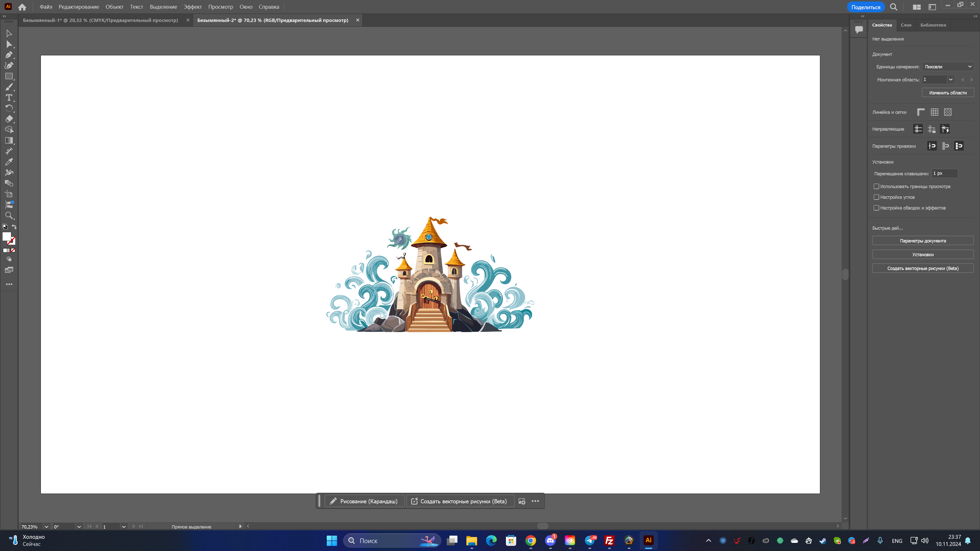The image size is (980, 551).
Task: Open the comments panel speech bubble
Action: point(859,30)
